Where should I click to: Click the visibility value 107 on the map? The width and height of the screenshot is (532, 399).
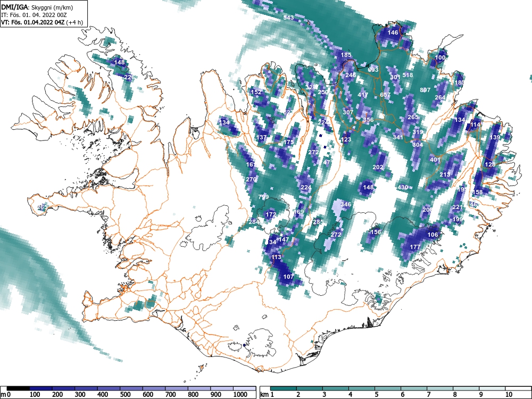tap(288, 277)
